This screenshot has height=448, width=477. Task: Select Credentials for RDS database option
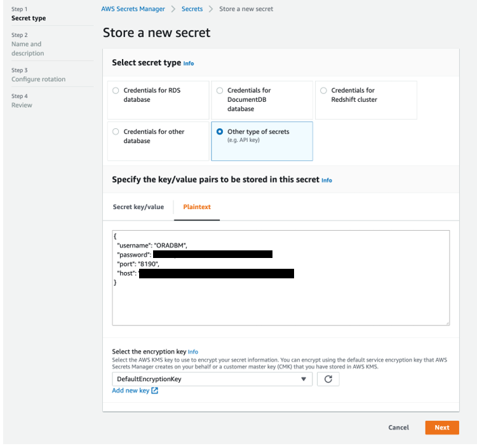click(116, 91)
